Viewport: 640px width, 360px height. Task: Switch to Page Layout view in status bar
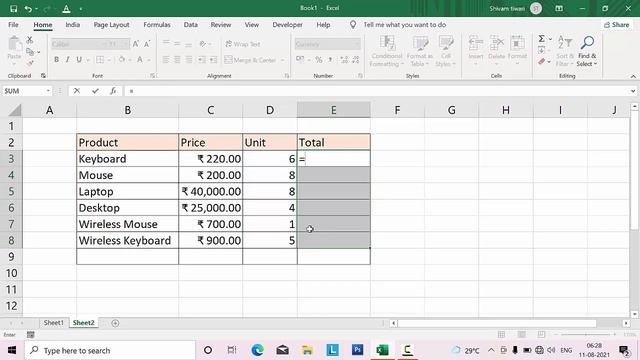point(522,335)
